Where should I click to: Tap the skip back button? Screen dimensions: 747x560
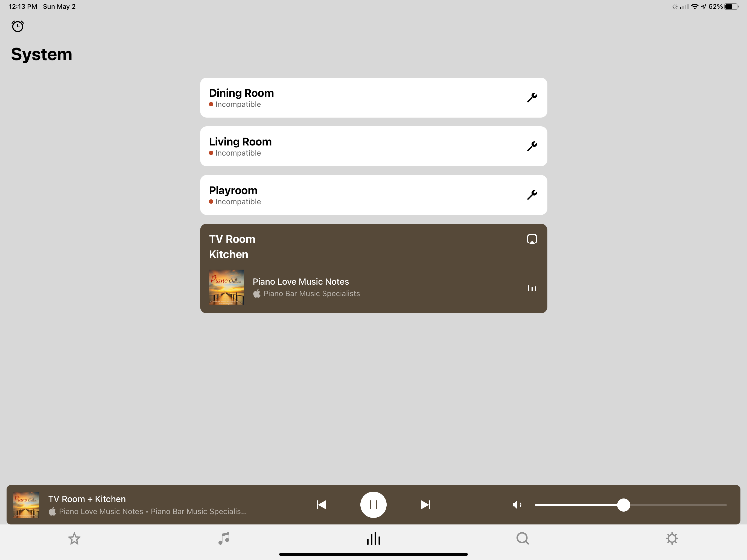tap(321, 504)
